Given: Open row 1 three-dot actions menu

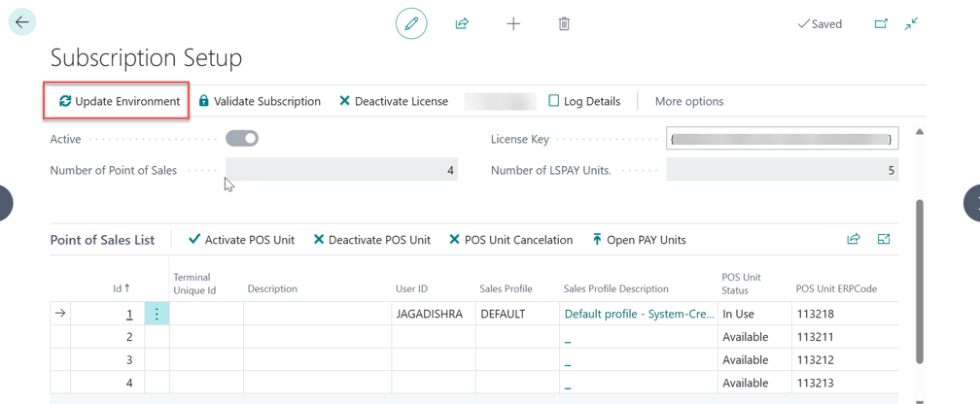Looking at the screenshot, I should 157,314.
